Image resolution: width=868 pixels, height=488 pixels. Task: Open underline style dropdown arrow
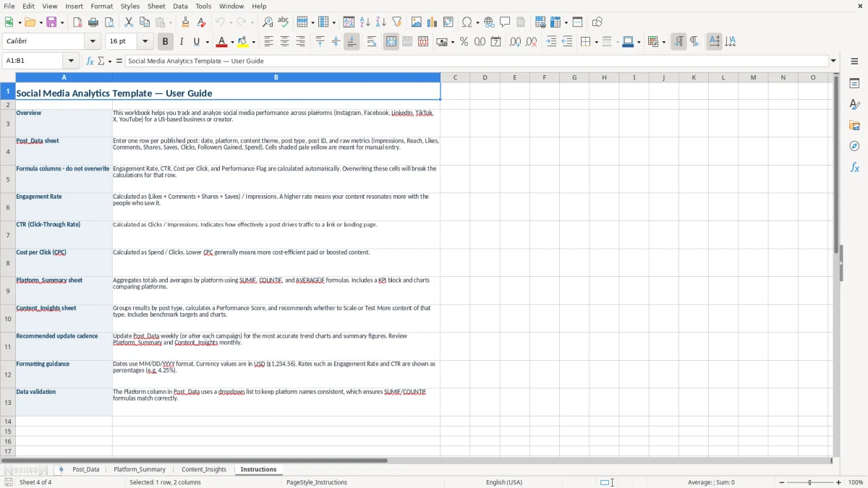[206, 42]
